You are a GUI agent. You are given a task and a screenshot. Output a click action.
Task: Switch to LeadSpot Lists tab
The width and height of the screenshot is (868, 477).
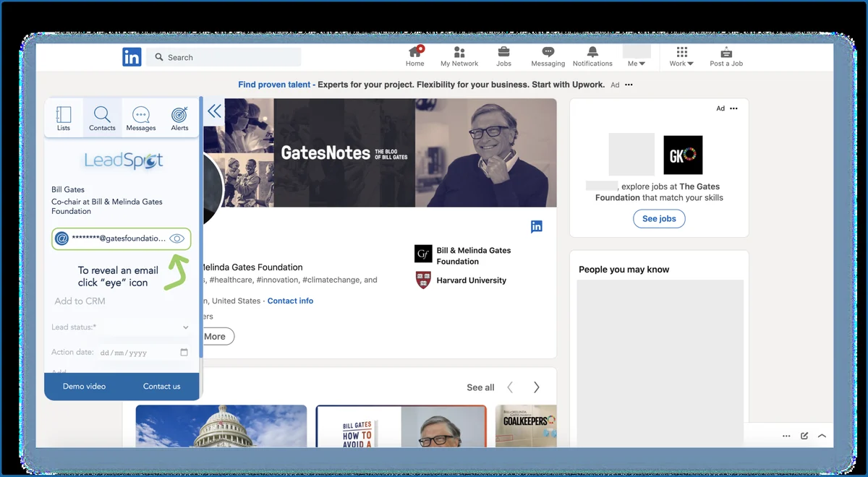(64, 118)
